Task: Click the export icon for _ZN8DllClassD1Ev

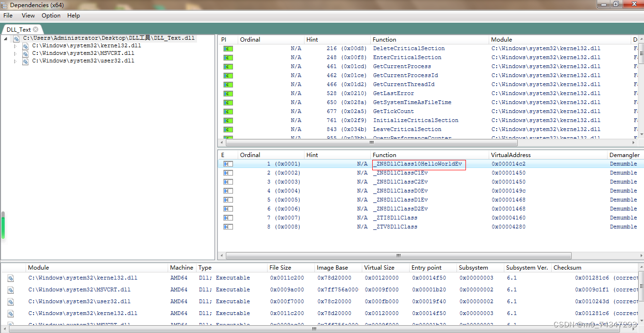Action: click(x=228, y=200)
